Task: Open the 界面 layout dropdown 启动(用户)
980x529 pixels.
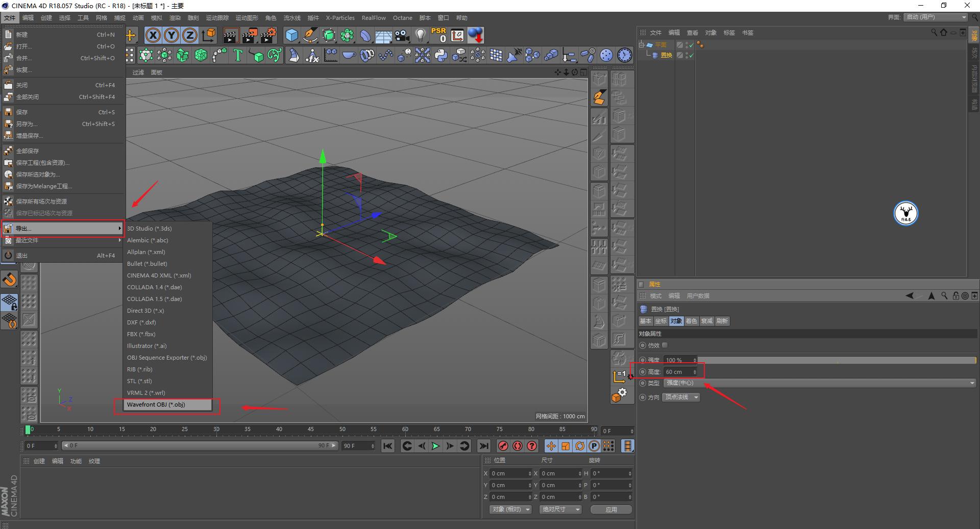Action: [x=936, y=17]
